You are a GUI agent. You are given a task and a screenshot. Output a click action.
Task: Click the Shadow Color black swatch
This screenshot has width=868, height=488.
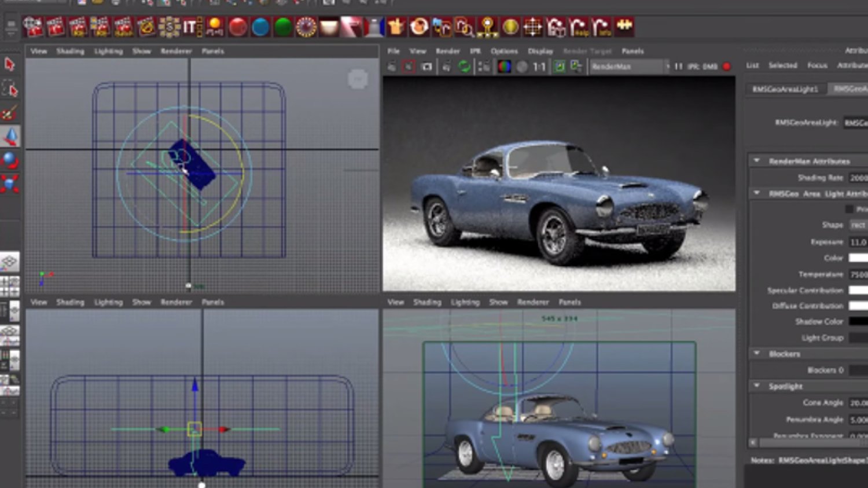coord(858,322)
